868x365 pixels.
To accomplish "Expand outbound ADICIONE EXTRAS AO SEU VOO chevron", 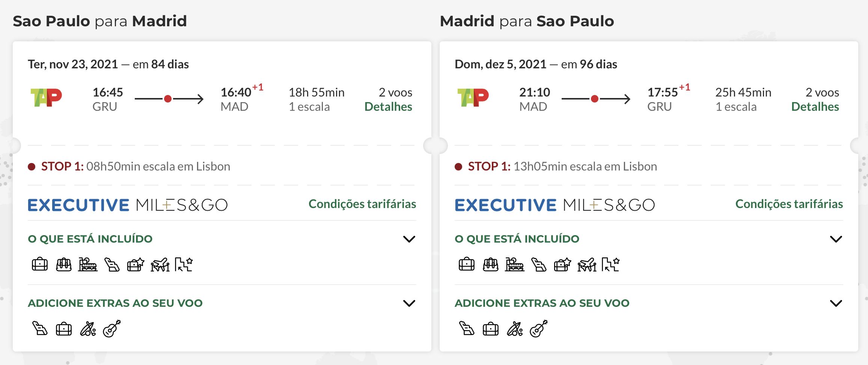I will point(409,303).
